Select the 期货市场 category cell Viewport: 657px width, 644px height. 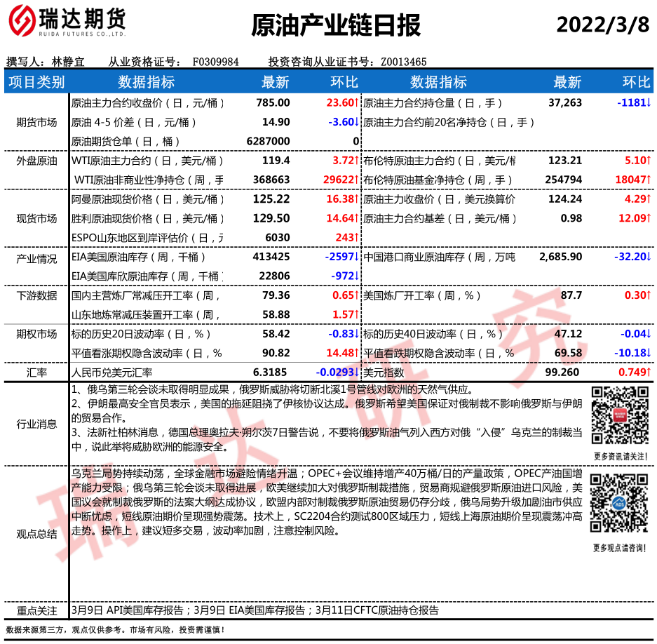click(36, 122)
